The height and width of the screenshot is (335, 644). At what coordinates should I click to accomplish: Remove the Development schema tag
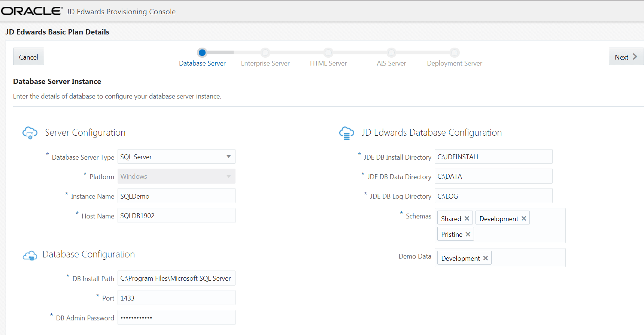coord(524,218)
